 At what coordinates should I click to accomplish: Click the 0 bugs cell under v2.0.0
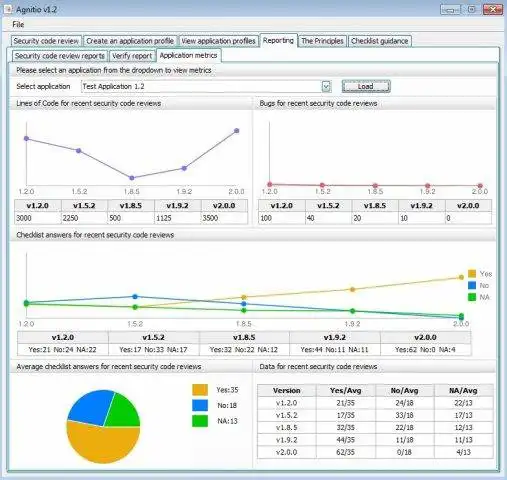point(468,218)
